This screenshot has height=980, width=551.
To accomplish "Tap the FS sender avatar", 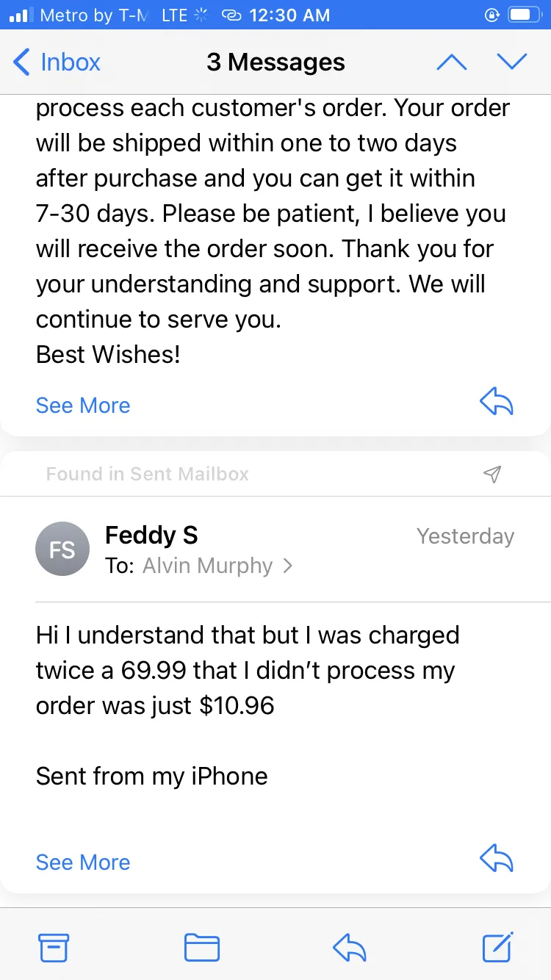I will 62,549.
